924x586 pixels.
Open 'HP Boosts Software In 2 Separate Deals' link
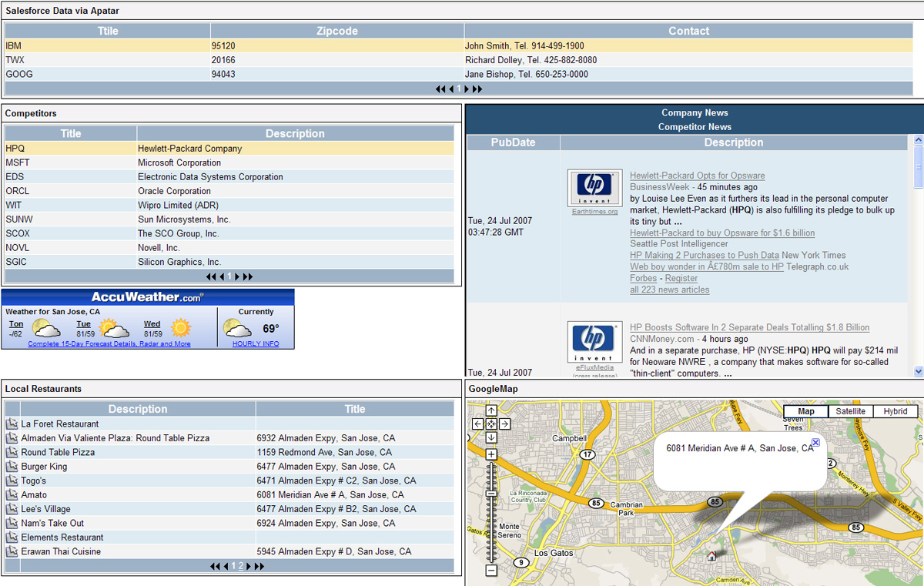[749, 327]
